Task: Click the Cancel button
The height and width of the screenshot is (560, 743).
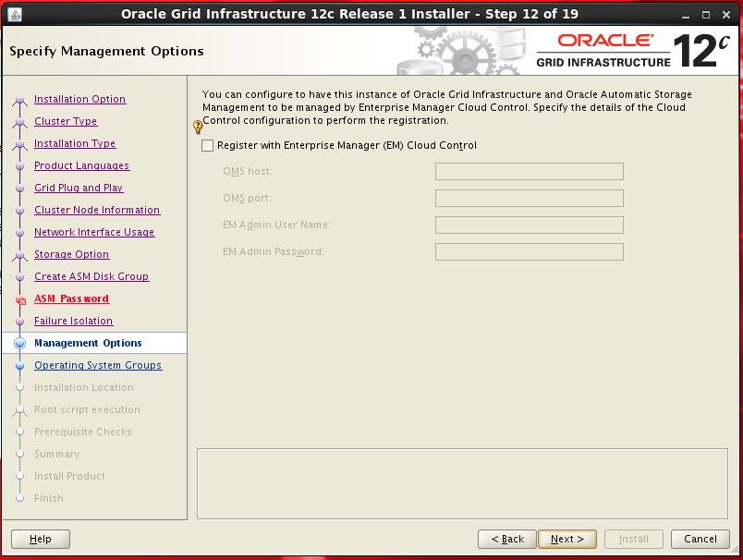Action: (x=700, y=539)
